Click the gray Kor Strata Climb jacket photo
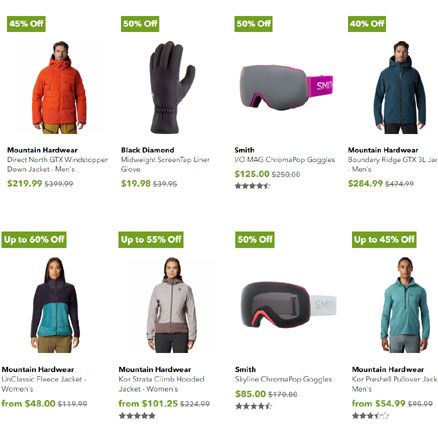The width and height of the screenshot is (438, 430). tap(171, 305)
